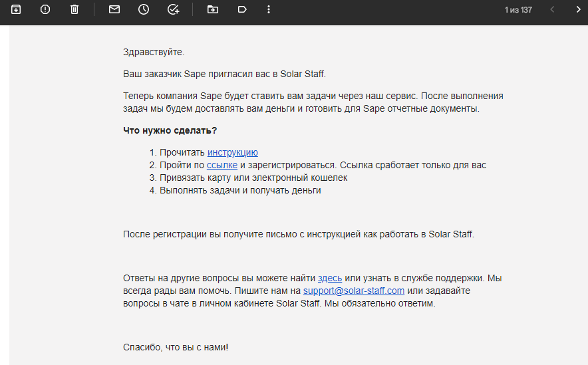Mark the message as unread
The width and height of the screenshot is (588, 365).
(x=114, y=9)
